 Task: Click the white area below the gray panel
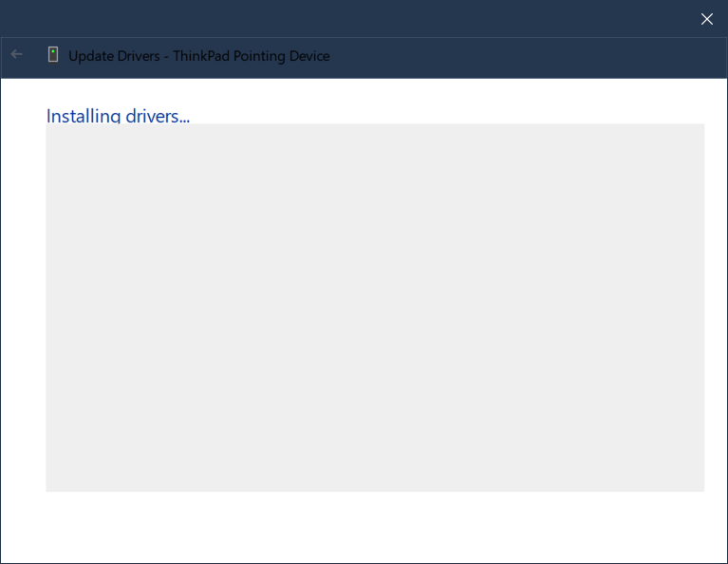click(x=375, y=527)
